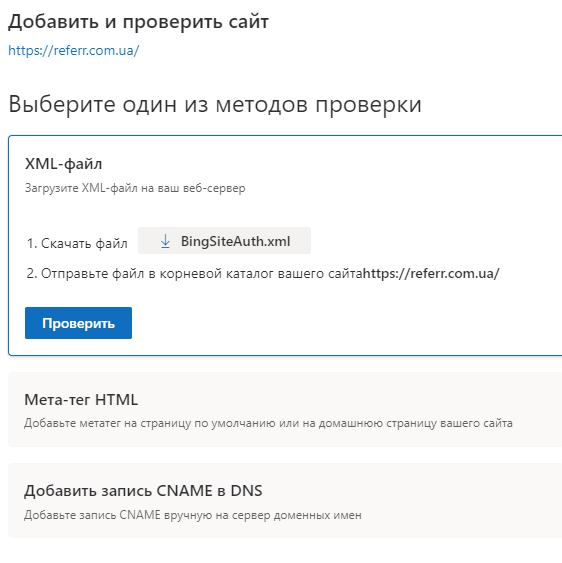Download the BingSiteAuth.xml file via its name
This screenshot has width=562, height=563.
pyautogui.click(x=235, y=241)
